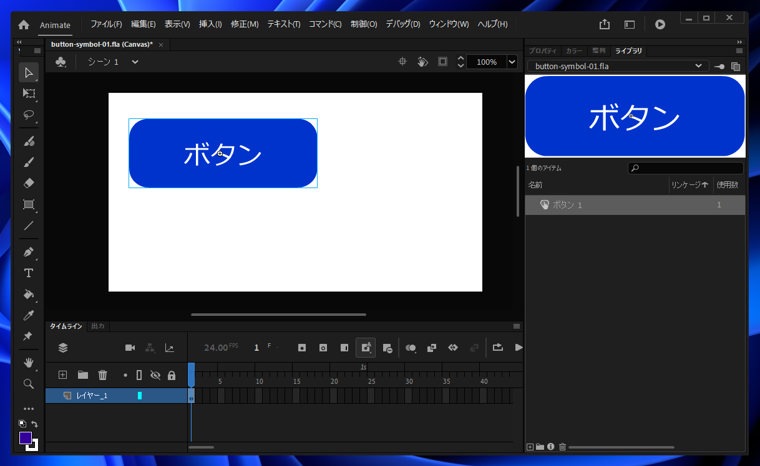The image size is (760, 466).
Task: Open the zoom percentage dropdown
Action: [511, 62]
